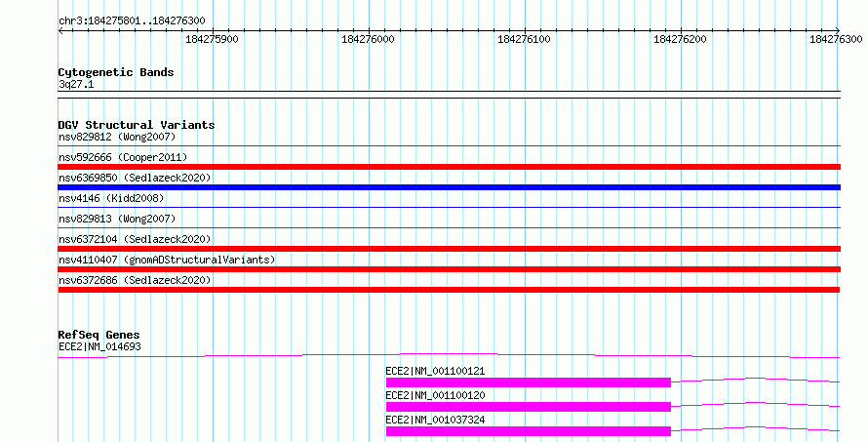Open variant nsv4110407 (gnomADStructuralVariants) label
The width and height of the screenshot is (868, 442).
click(x=167, y=260)
